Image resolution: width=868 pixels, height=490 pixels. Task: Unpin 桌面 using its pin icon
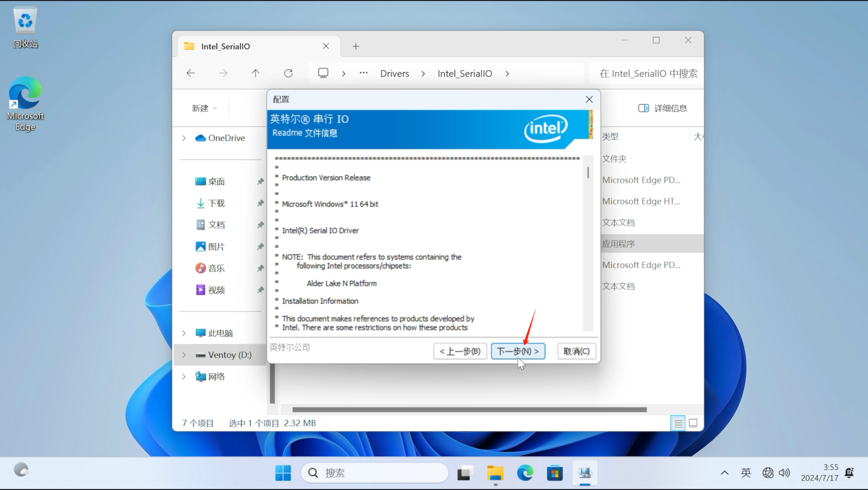pyautogui.click(x=260, y=182)
